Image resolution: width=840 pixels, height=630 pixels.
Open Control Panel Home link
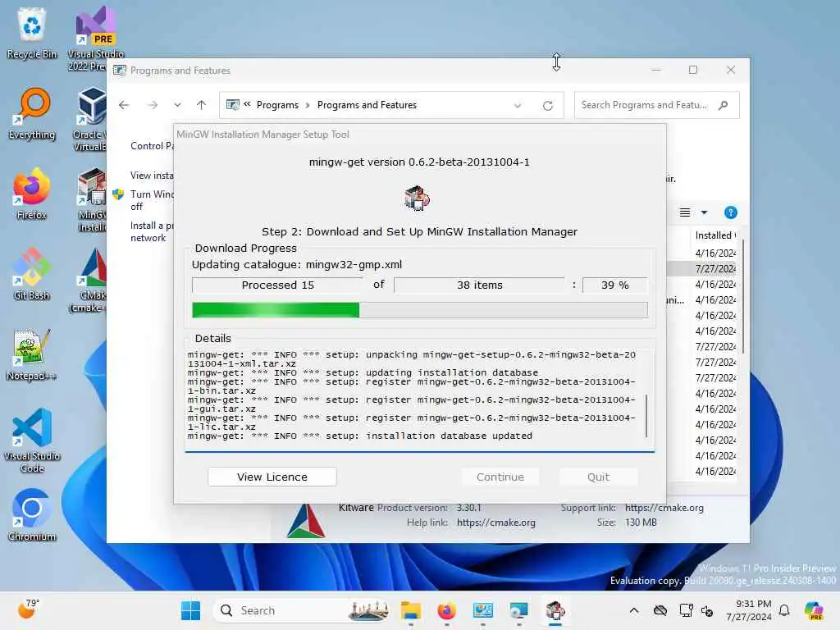click(152, 146)
